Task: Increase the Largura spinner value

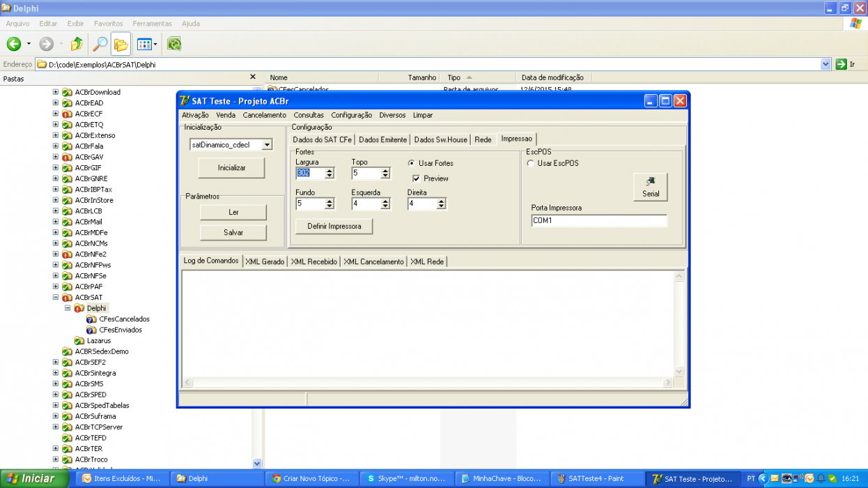Action: click(330, 170)
